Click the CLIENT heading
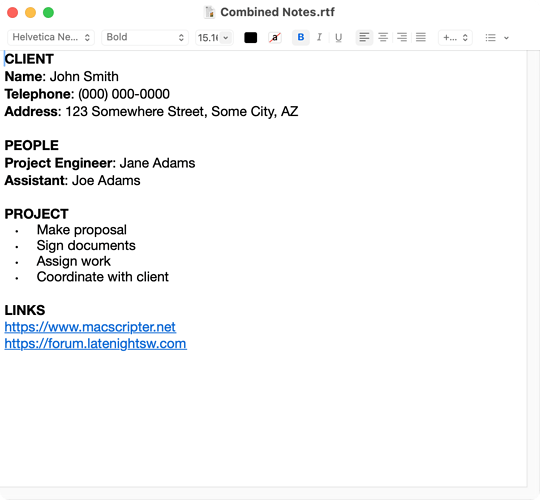The image size is (540, 500). [x=29, y=59]
